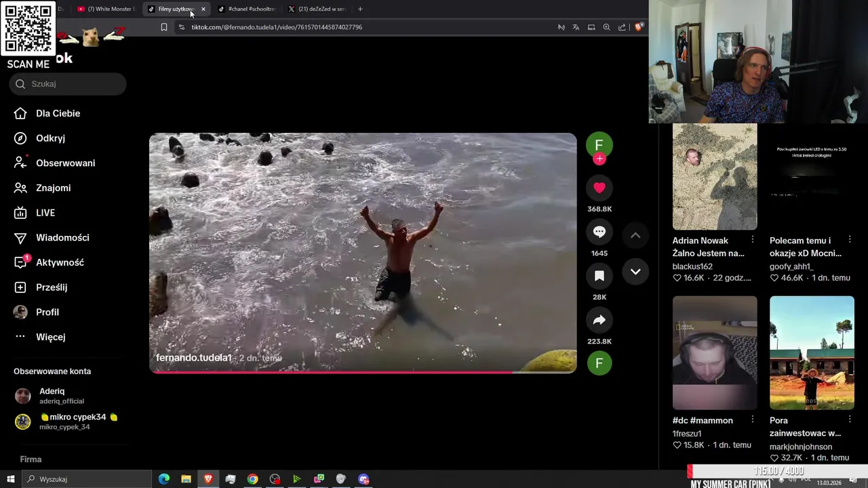Open the Pora zainwestowac video thumbnail
The width and height of the screenshot is (868, 488).
click(812, 352)
